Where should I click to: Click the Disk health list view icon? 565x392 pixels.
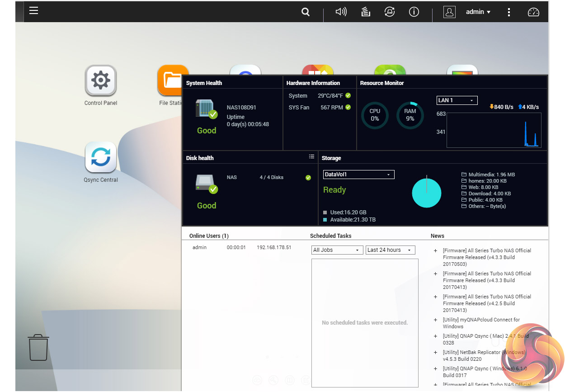pos(311,156)
